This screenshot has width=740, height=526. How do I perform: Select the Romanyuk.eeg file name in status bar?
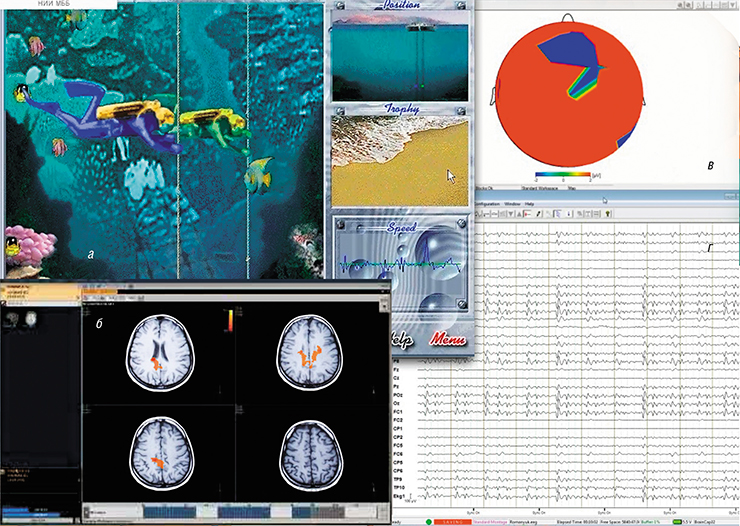(523, 522)
